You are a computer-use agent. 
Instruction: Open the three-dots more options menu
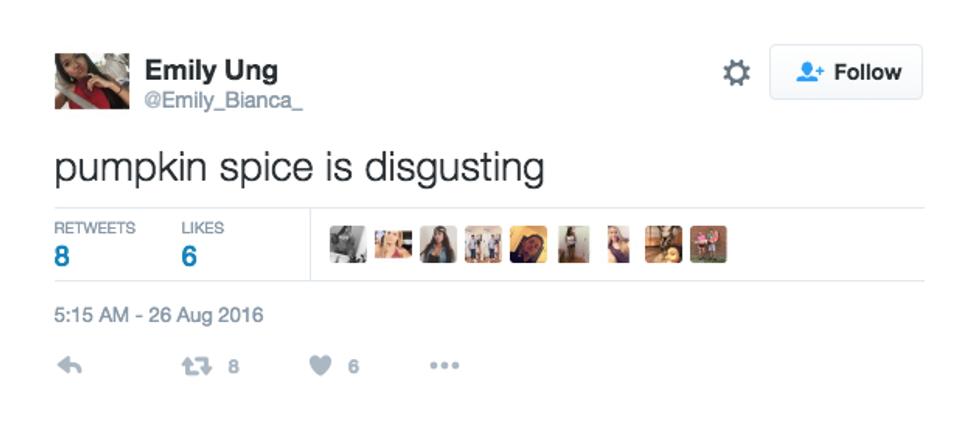coord(444,367)
